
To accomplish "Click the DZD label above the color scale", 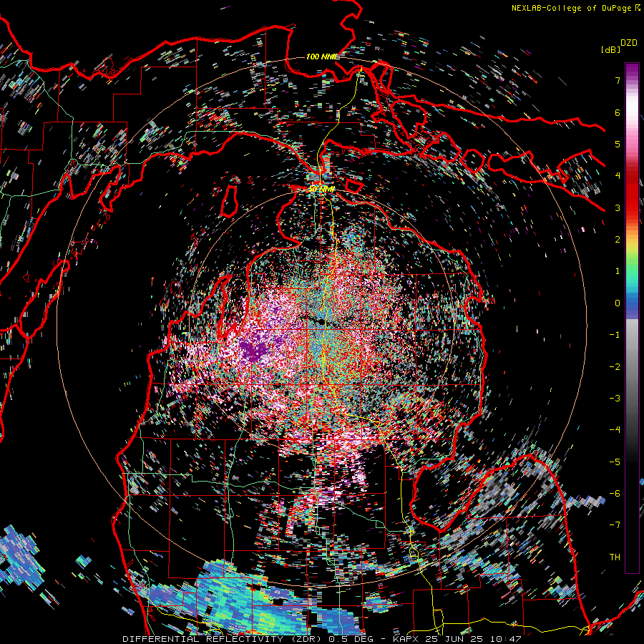I will (x=629, y=43).
